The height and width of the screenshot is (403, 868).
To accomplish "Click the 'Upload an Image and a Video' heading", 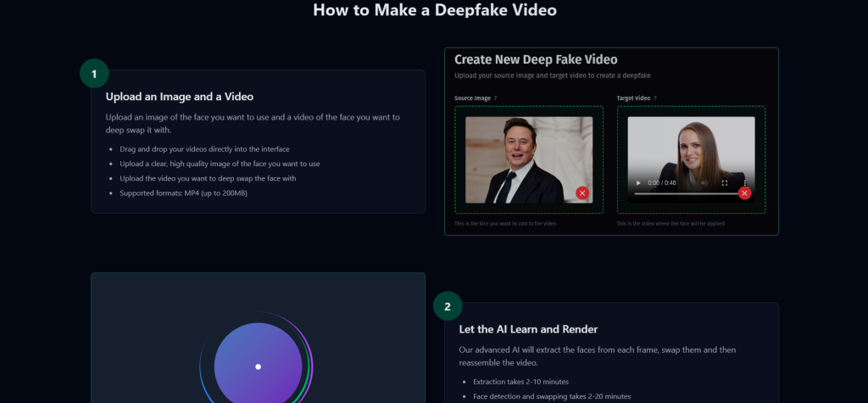I will (x=180, y=97).
